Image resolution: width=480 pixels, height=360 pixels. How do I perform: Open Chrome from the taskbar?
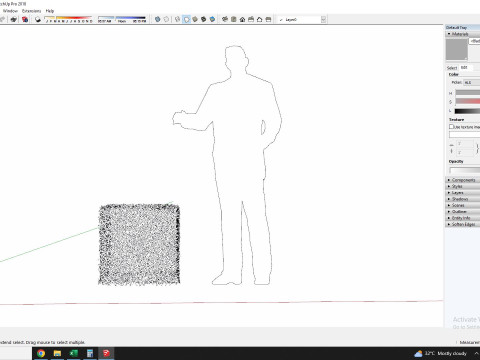click(41, 353)
